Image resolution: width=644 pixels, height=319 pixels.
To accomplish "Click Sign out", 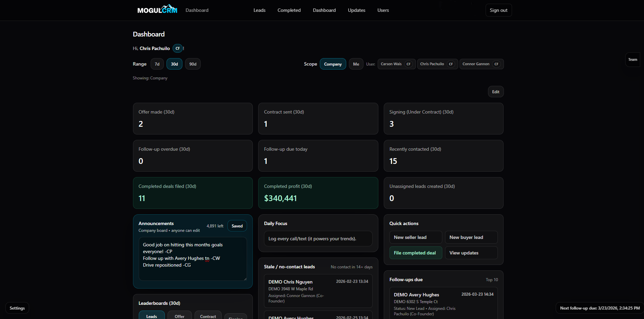I will (x=498, y=10).
